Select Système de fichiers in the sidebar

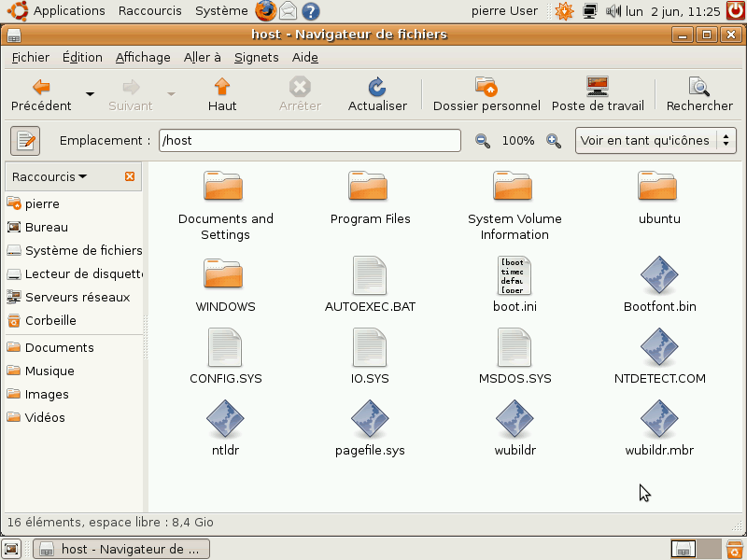point(74,250)
